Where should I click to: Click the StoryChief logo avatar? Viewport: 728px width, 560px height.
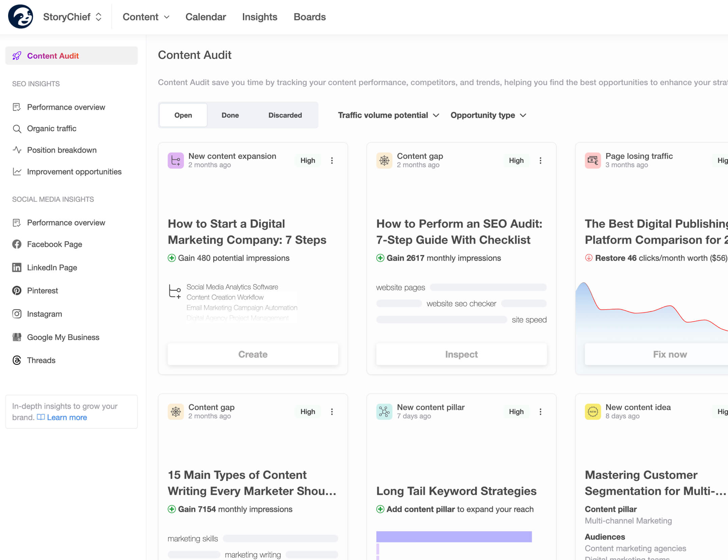(x=20, y=17)
